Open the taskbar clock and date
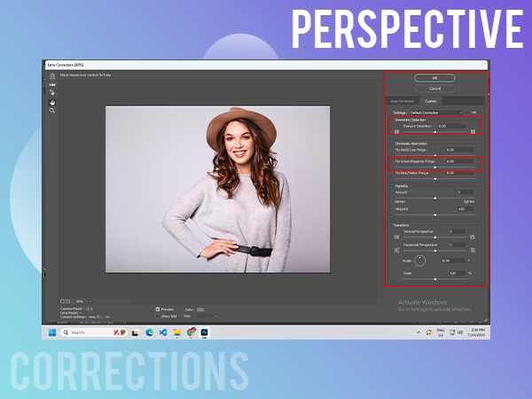The image size is (532, 399). [x=476, y=332]
